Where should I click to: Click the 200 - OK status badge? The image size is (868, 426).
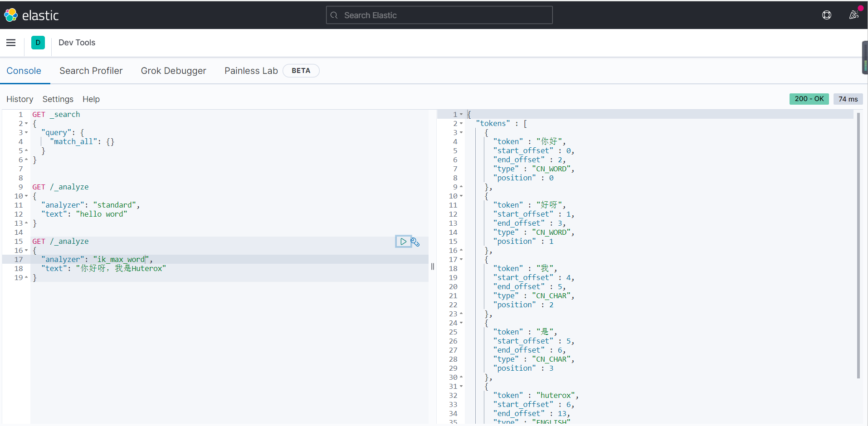(x=809, y=99)
